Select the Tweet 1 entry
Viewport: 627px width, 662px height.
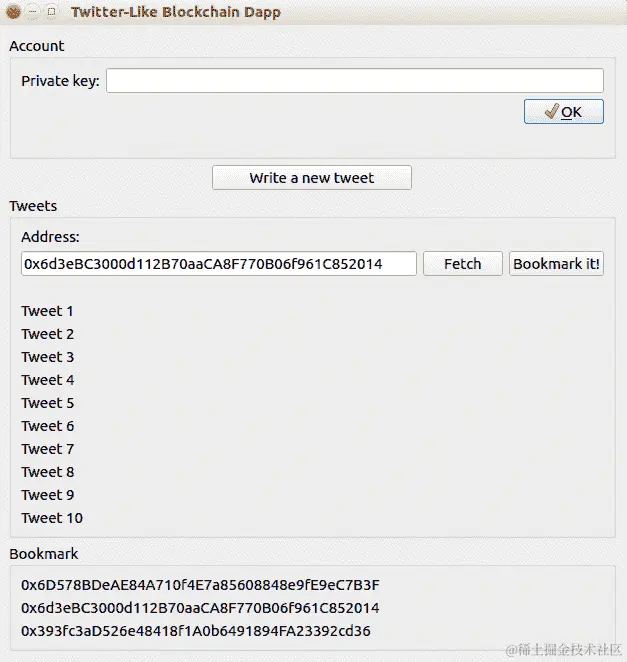(x=47, y=311)
